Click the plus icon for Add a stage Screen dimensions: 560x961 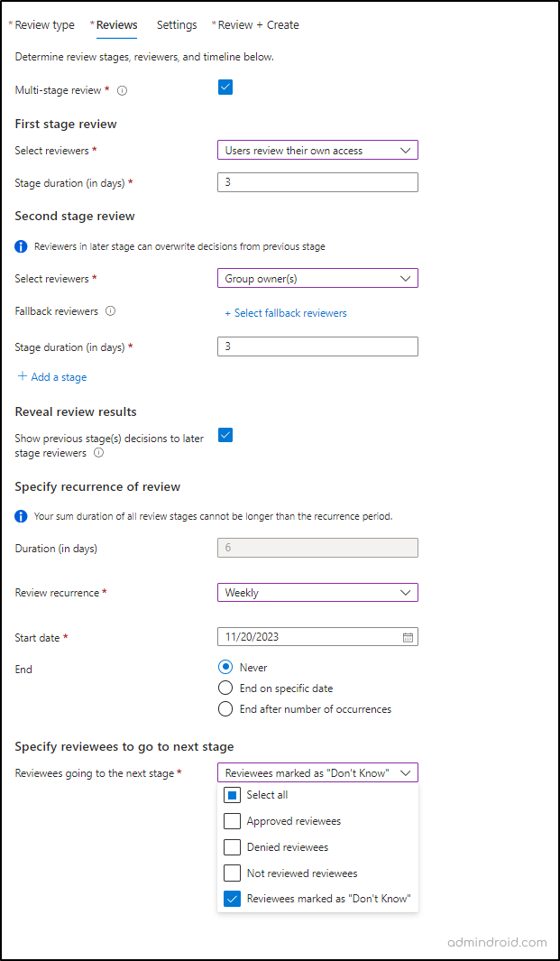(x=23, y=376)
